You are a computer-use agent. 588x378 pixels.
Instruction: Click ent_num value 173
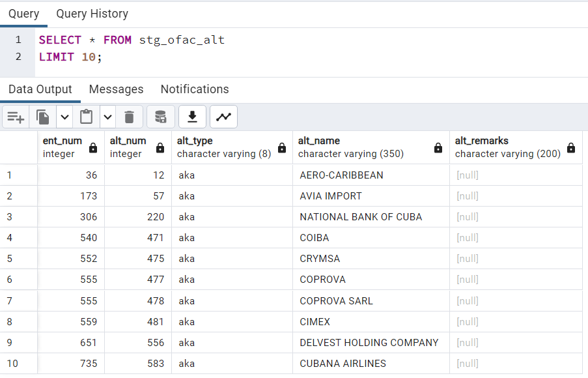click(71, 196)
